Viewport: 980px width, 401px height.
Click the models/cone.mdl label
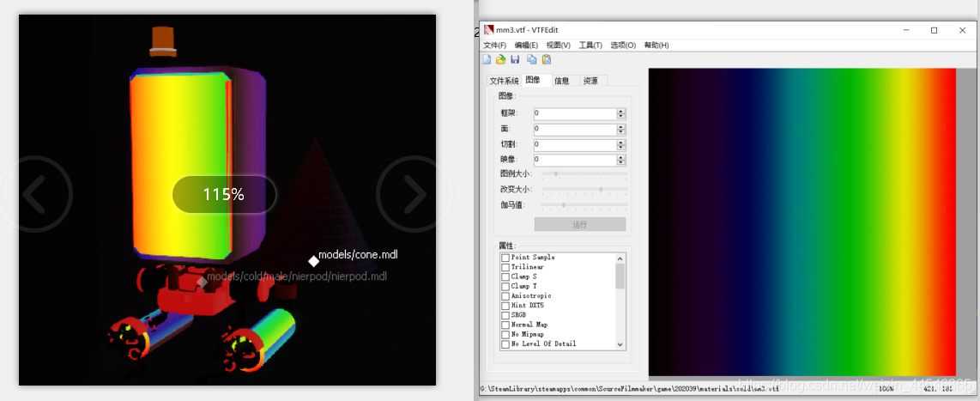click(x=358, y=255)
